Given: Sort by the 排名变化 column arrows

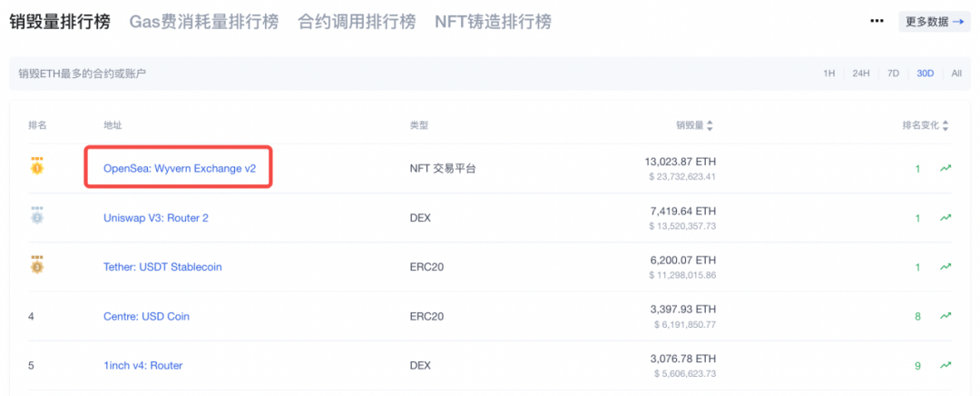Looking at the screenshot, I should 945,125.
